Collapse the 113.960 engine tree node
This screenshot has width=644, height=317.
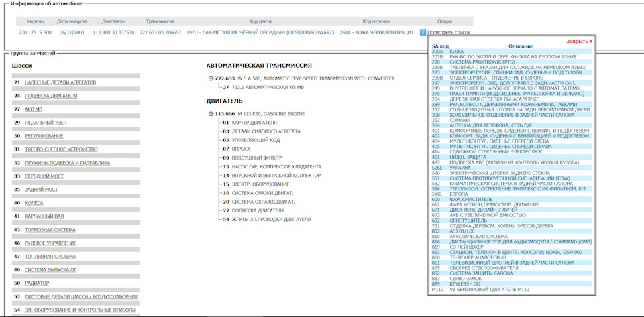click(211, 113)
